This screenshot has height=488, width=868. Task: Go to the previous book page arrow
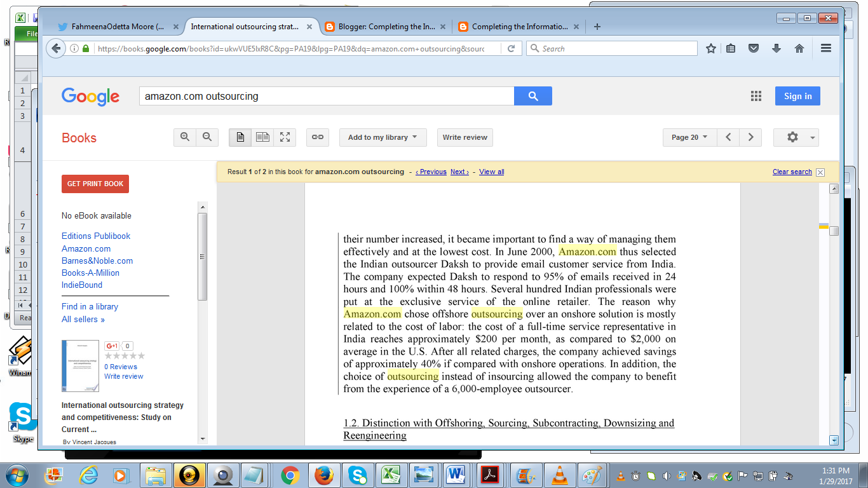coord(728,137)
